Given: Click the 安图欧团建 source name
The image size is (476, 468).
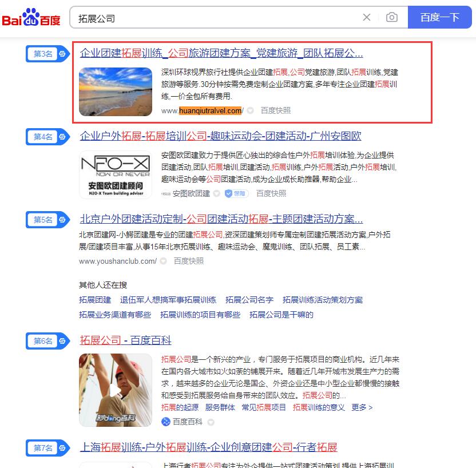Looking at the screenshot, I should (x=191, y=193).
